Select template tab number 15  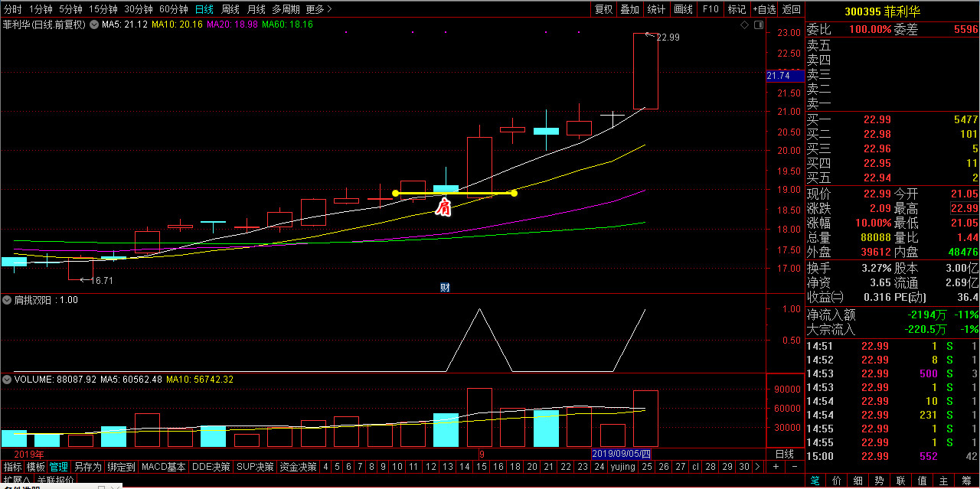coord(481,466)
